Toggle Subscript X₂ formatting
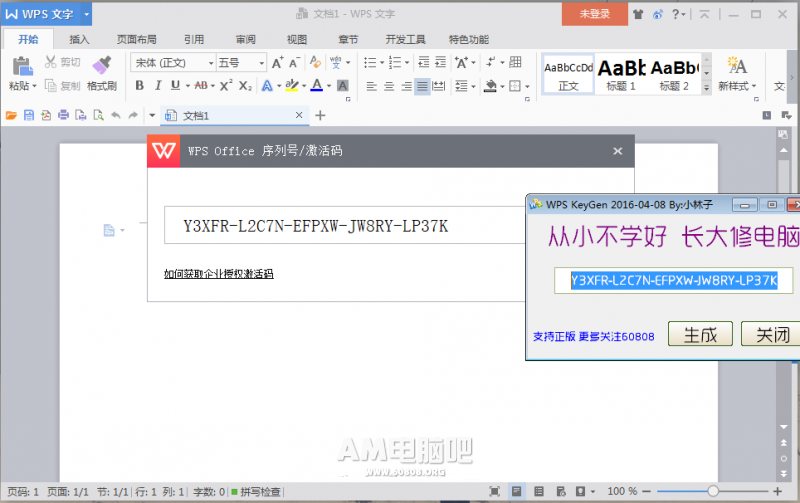 [x=245, y=85]
